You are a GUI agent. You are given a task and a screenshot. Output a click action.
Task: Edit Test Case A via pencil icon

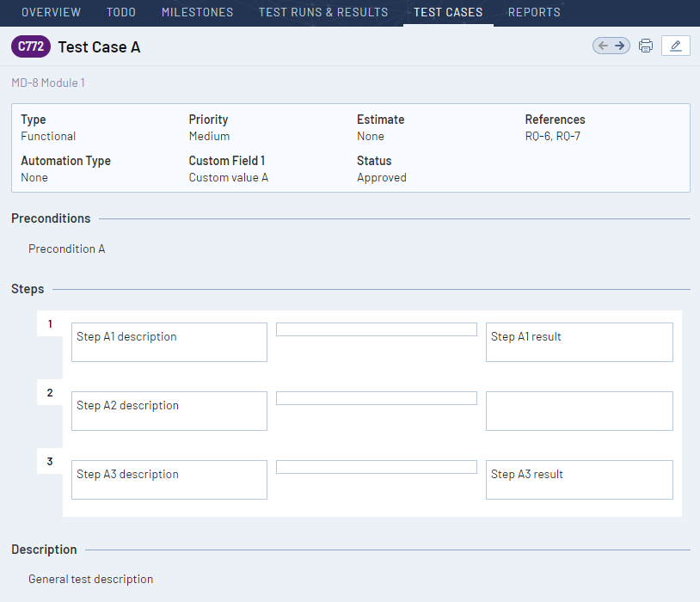tap(675, 46)
